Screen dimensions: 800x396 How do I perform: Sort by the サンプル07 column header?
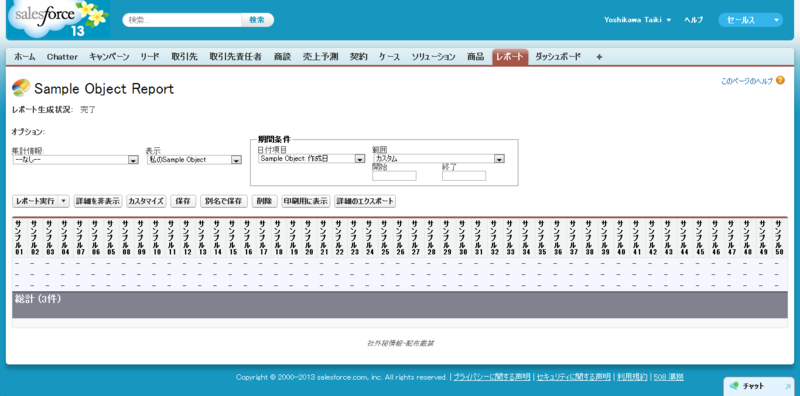pyautogui.click(x=80, y=237)
